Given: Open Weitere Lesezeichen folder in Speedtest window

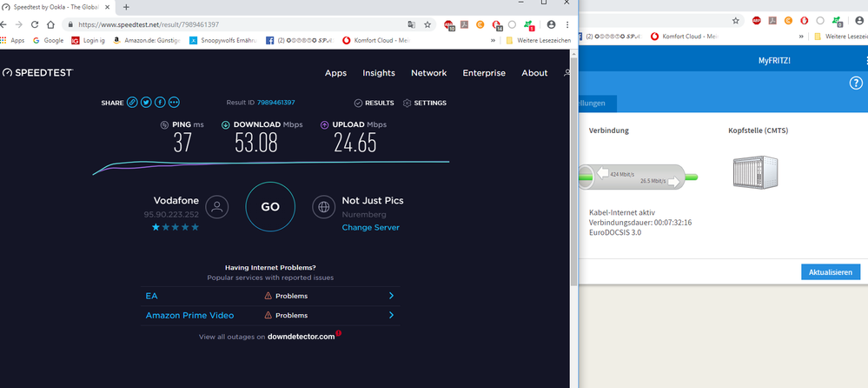Looking at the screenshot, I should pyautogui.click(x=538, y=40).
